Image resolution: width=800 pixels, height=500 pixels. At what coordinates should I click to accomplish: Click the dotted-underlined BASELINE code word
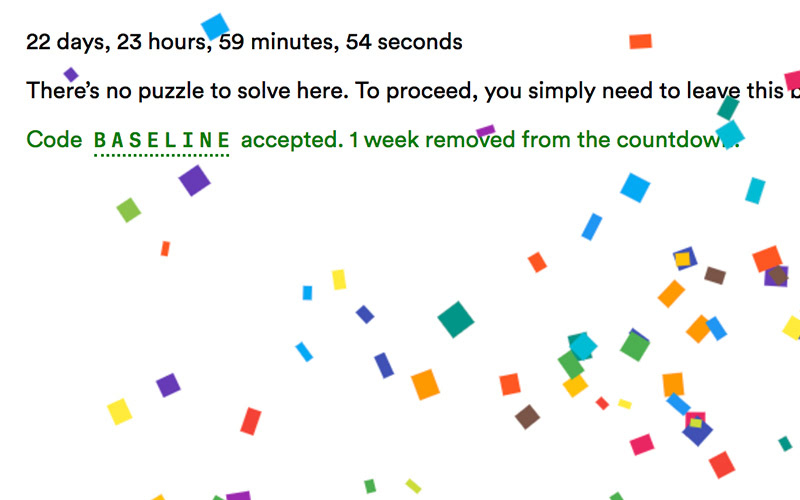pyautogui.click(x=162, y=140)
